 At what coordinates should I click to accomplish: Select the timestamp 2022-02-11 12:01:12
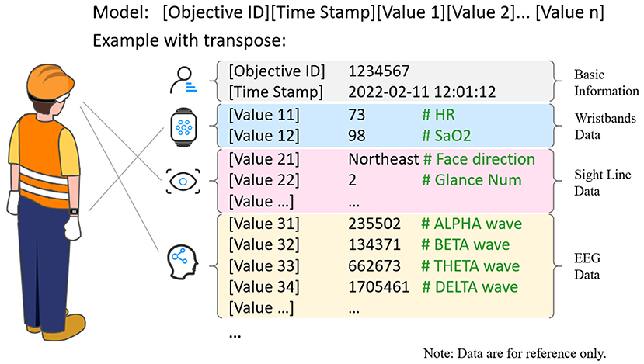[x=422, y=92]
